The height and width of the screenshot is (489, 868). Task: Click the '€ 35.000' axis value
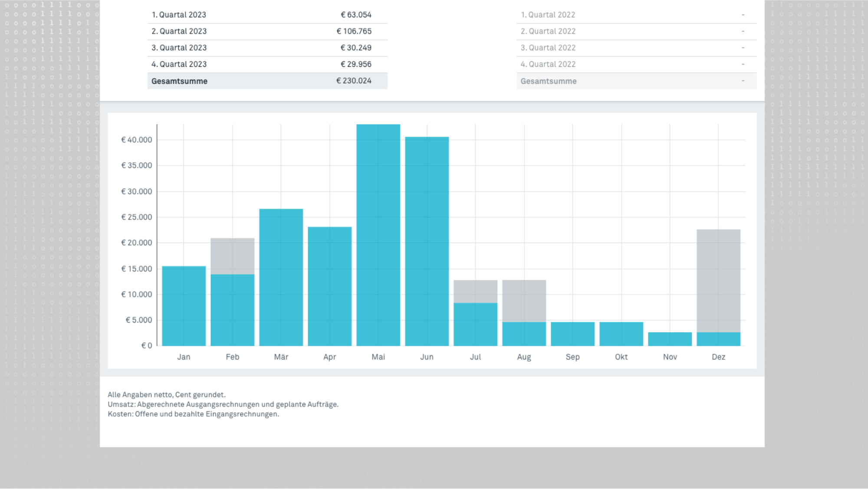(x=137, y=165)
